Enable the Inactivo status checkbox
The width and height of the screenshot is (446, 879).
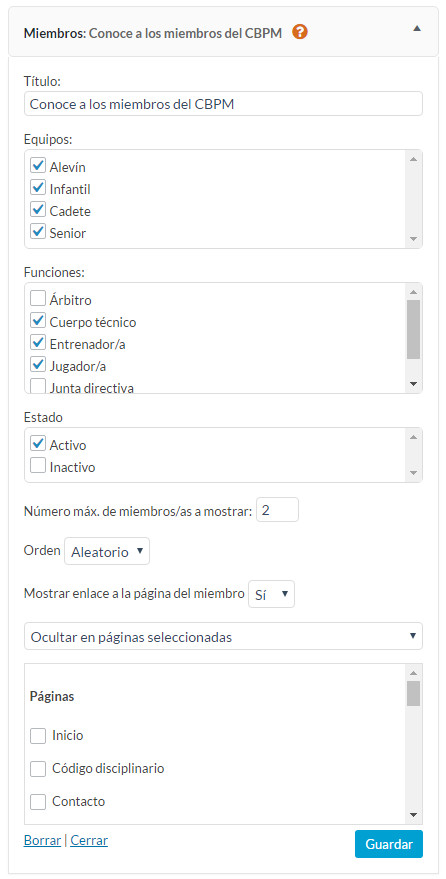38,466
